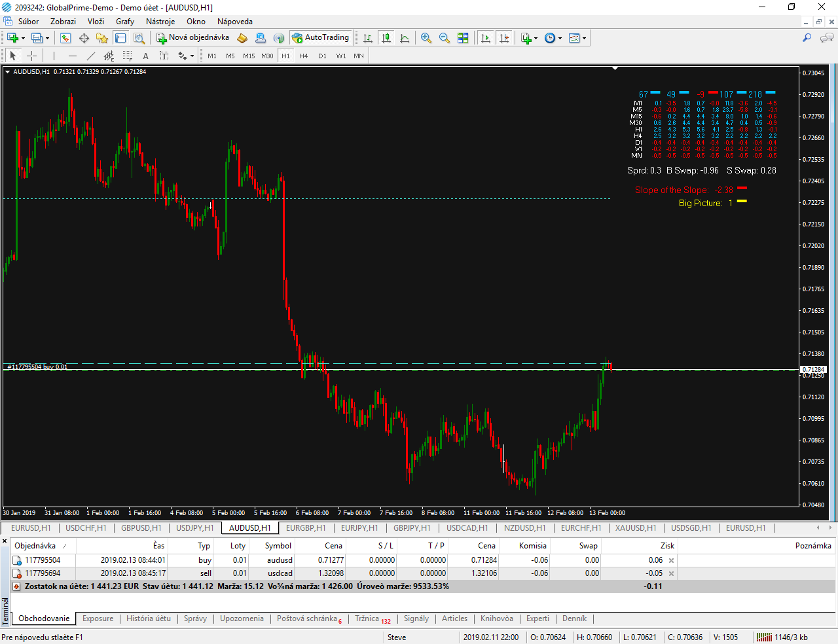Open the Strategy Tester icon
838x644 pixels.
click(x=139, y=38)
